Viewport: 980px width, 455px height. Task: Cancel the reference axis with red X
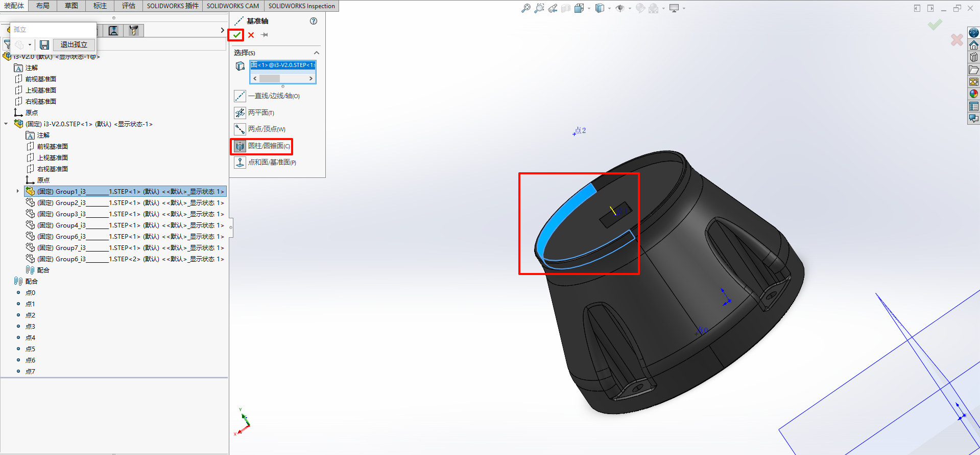[251, 35]
